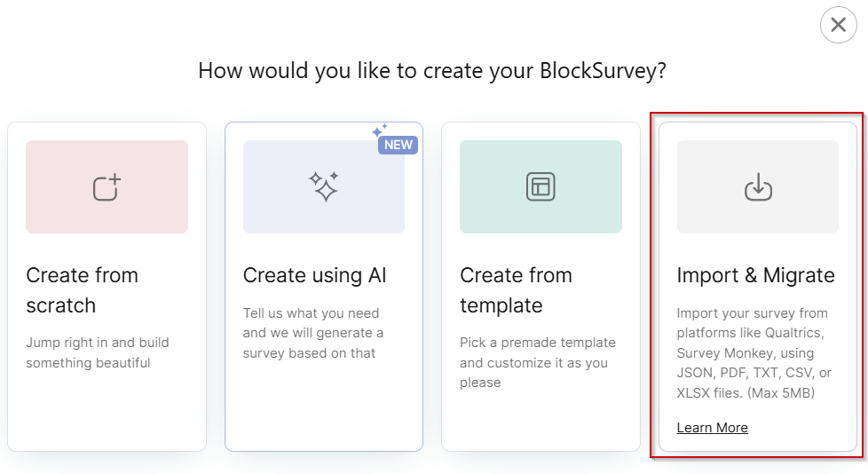The image size is (868, 474).
Task: Click the lavender thumbnail on the AI card
Action: 324,186
